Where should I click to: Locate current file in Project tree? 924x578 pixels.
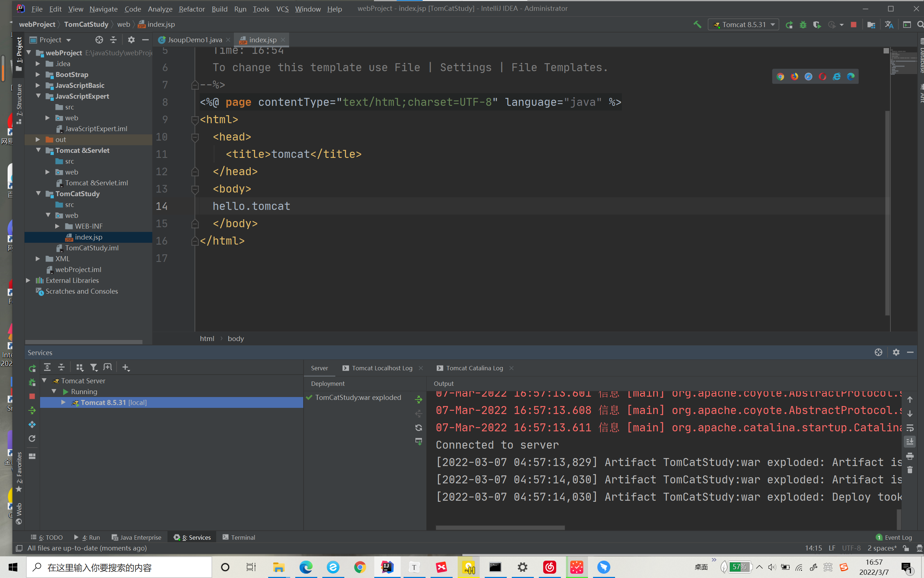[x=99, y=40]
